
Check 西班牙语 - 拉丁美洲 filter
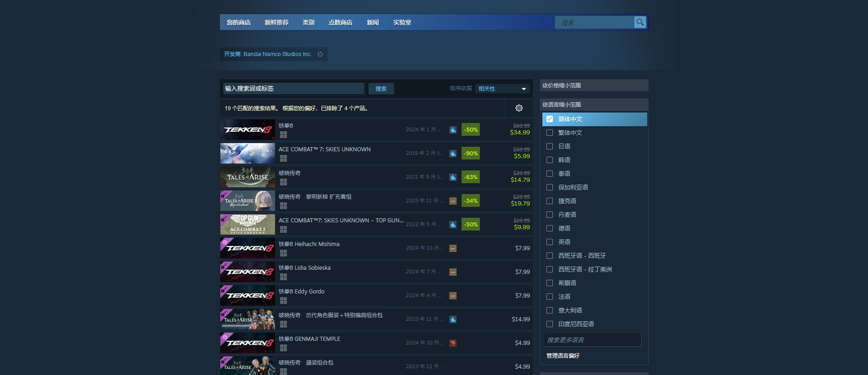click(550, 269)
